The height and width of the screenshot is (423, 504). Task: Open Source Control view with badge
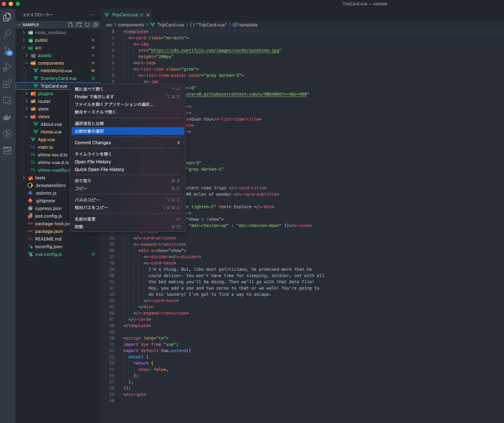8,50
